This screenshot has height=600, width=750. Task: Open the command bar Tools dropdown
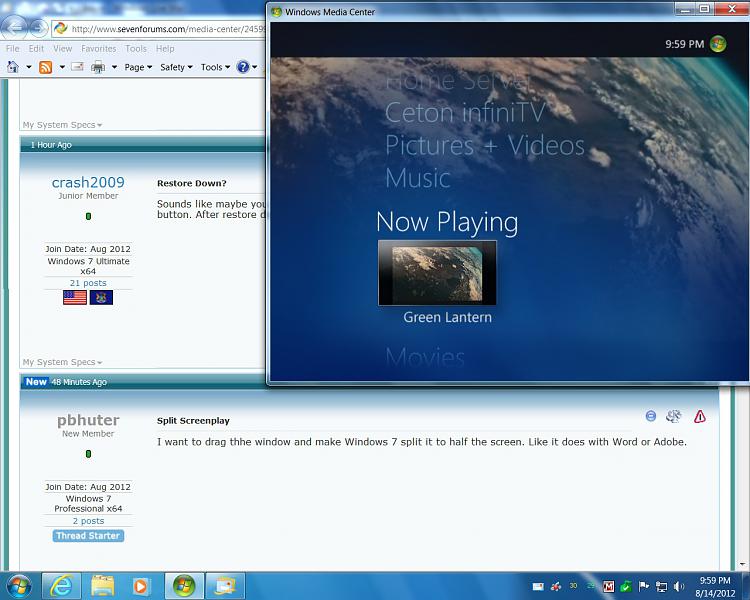pos(215,67)
